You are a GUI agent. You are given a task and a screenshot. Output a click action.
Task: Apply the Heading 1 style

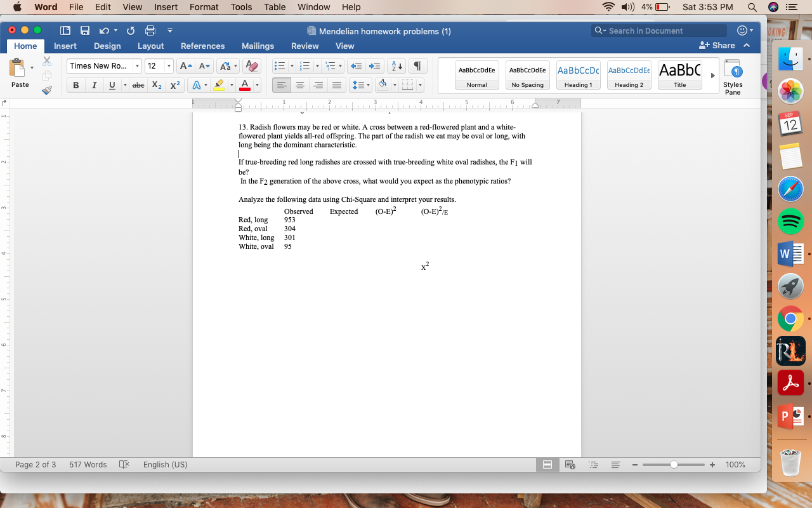[x=578, y=75]
